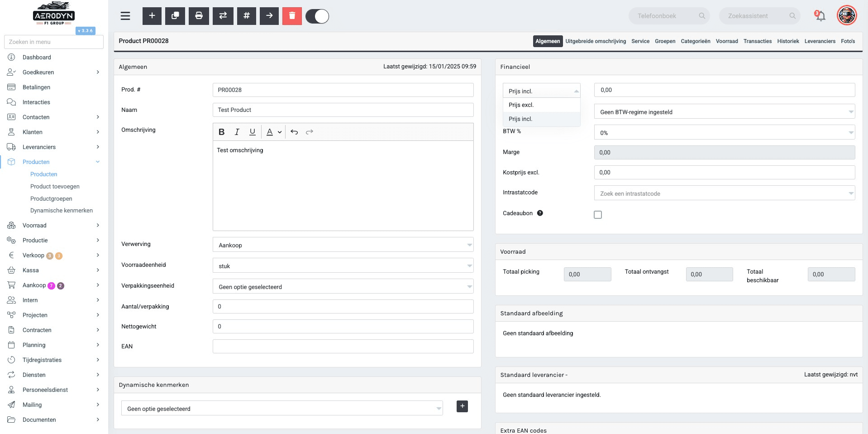868x434 pixels.
Task: Open Dynamische kenmerken submenu link
Action: [x=62, y=210]
